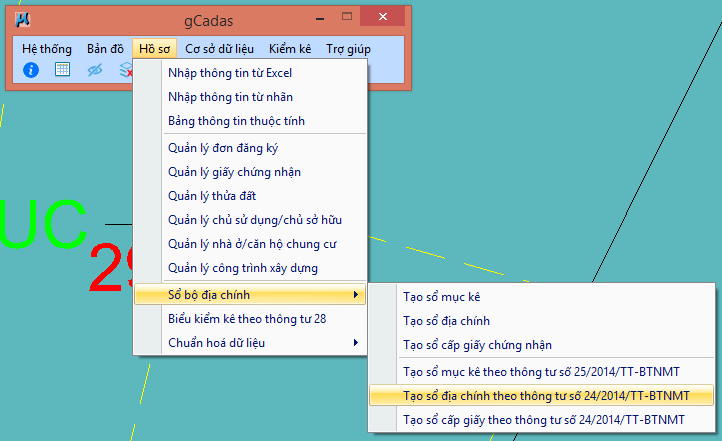Viewport: 722px width, 441px height.
Task: Open the table grid icon
Action: point(62,70)
